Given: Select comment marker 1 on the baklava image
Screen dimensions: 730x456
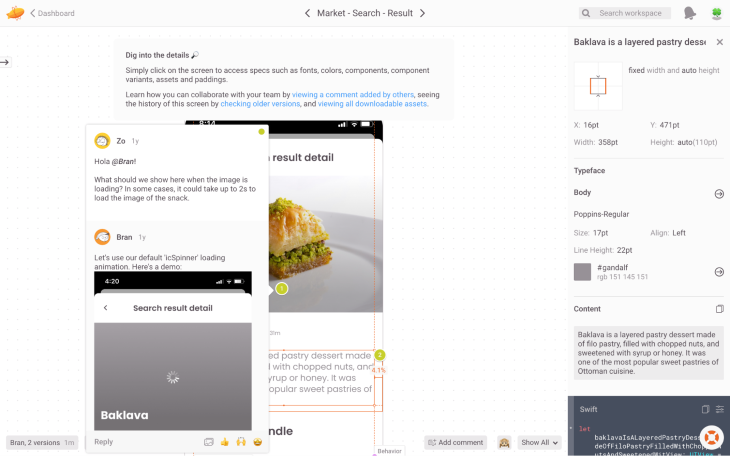Looking at the screenshot, I should [x=282, y=289].
